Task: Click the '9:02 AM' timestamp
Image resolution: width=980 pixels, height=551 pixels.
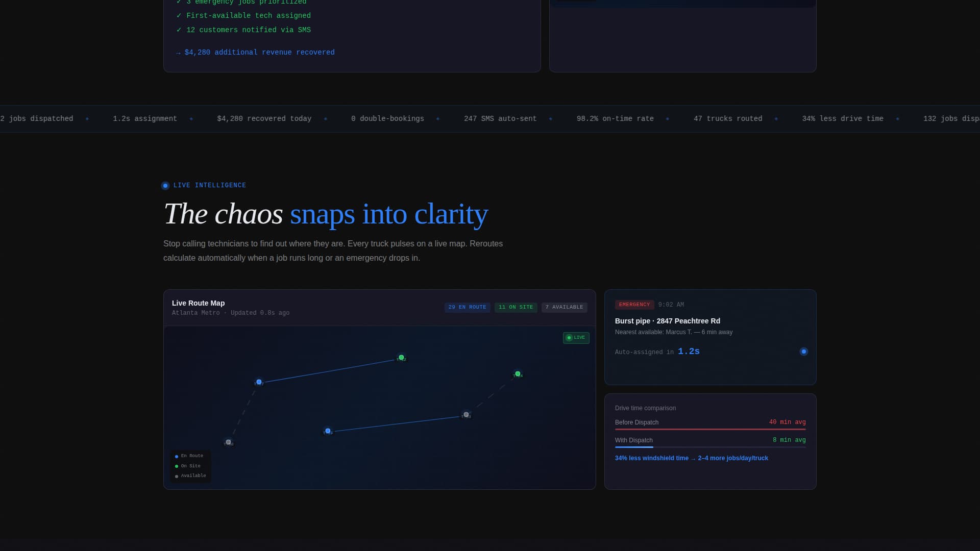Action: click(x=671, y=305)
